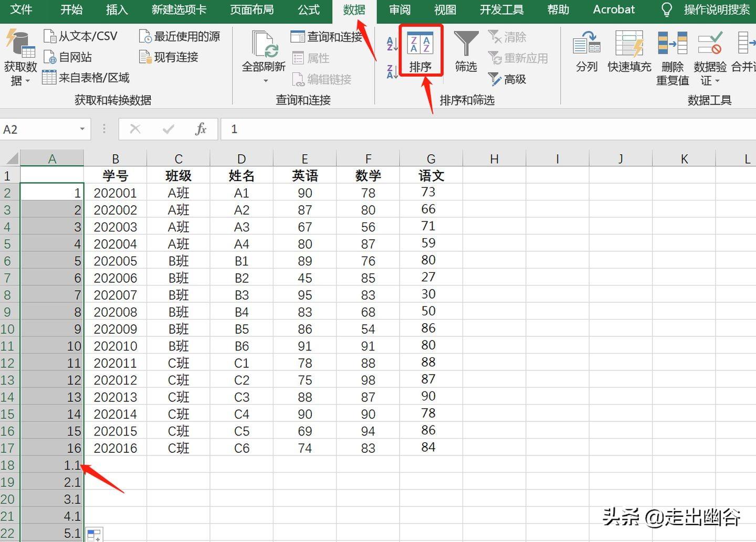Click the formula bar input field
The image size is (756, 542).
coord(472,129)
